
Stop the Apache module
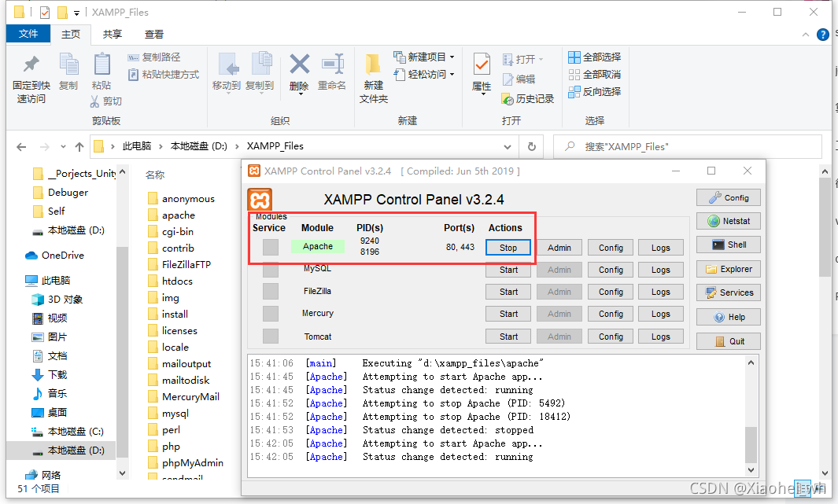tap(508, 248)
